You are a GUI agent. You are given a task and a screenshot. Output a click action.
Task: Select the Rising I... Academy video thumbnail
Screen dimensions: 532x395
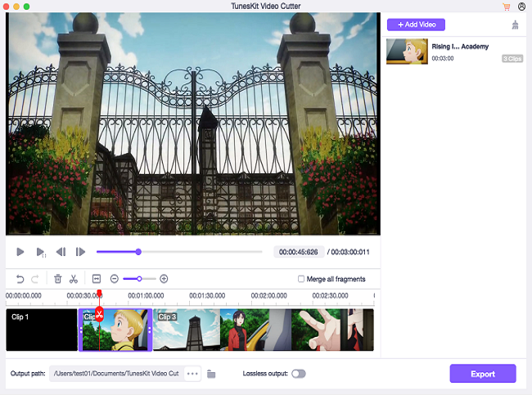pyautogui.click(x=407, y=52)
